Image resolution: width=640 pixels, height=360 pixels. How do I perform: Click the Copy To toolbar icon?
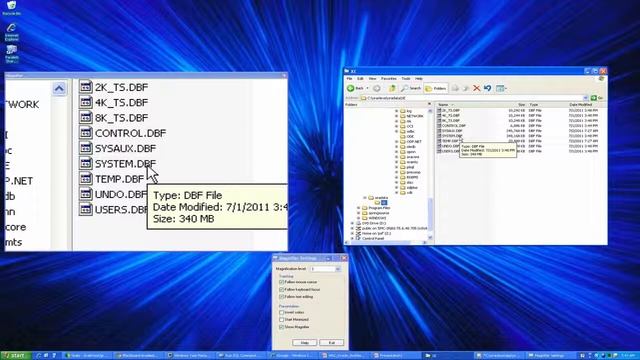pos(465,88)
